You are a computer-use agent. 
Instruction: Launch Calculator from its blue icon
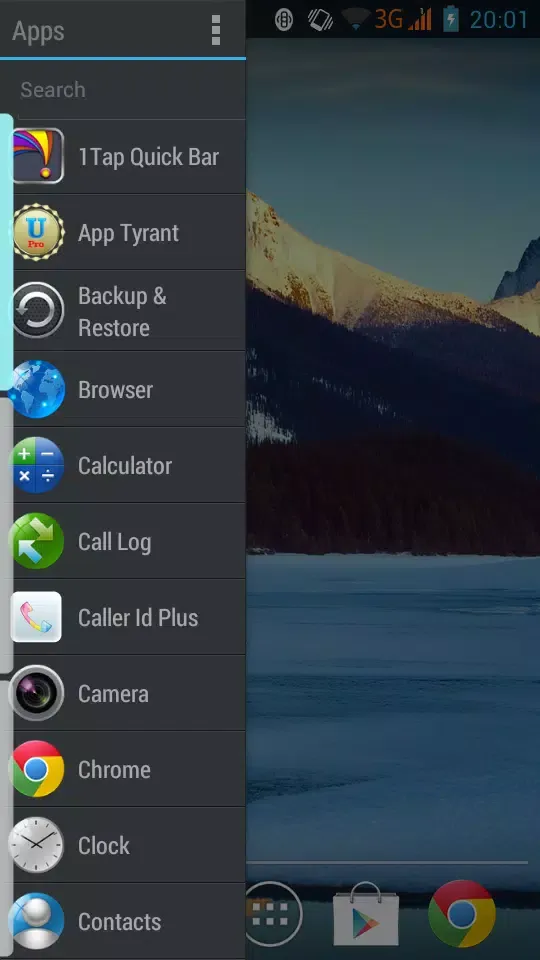(37, 465)
